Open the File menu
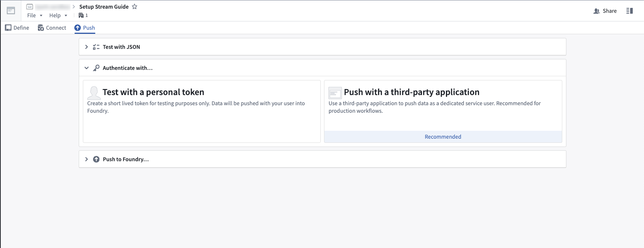Image resolution: width=644 pixels, height=248 pixels. [x=35, y=15]
